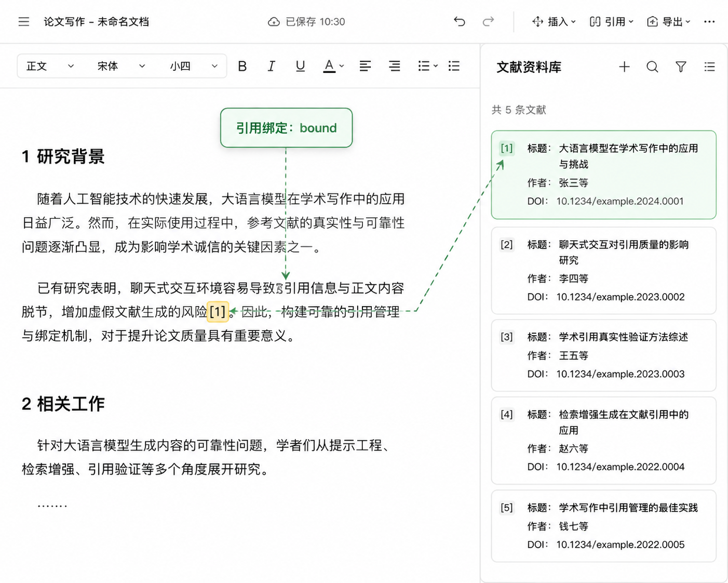728x583 pixels.
Task: Click the cloud saved status icon
Action: tap(274, 22)
